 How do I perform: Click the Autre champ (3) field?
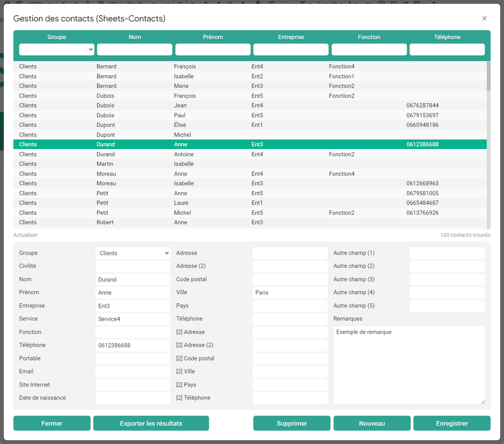point(447,279)
